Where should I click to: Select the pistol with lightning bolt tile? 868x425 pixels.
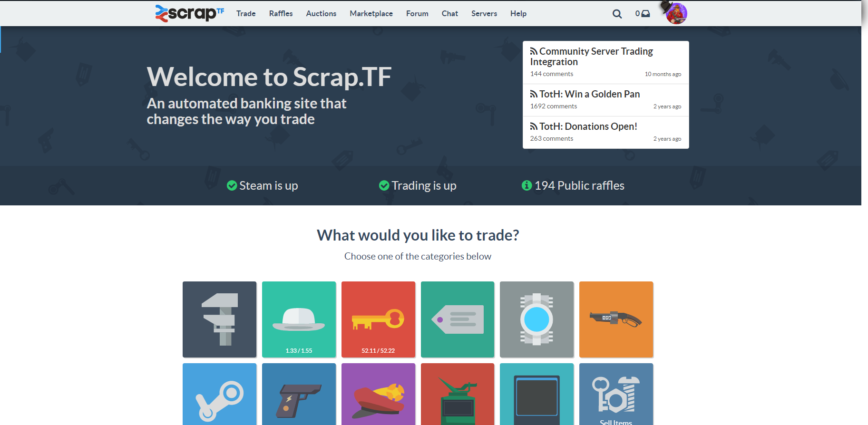coord(299,394)
